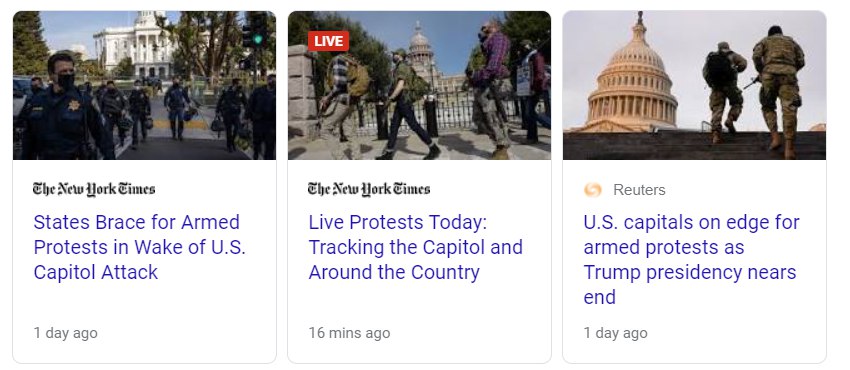Open 'Live Protests Today: Tracking the Capitol' headline

pyautogui.click(x=416, y=247)
